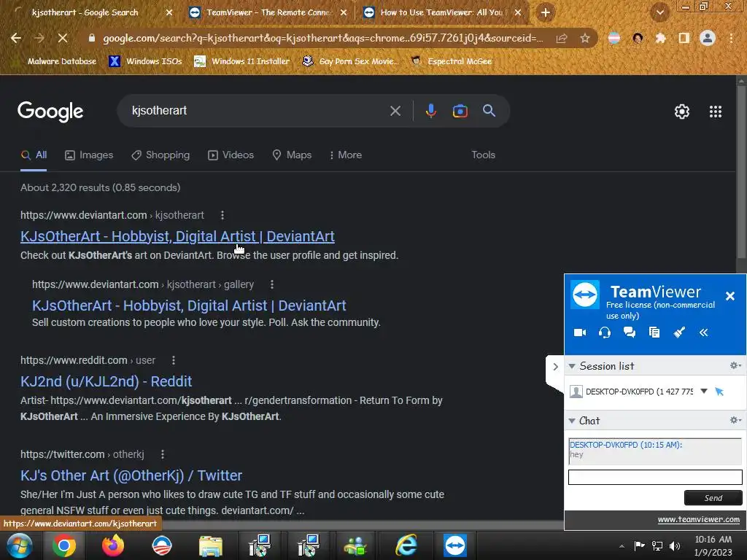The width and height of the screenshot is (747, 560).
Task: Open a new Chrome tab
Action: click(x=546, y=12)
